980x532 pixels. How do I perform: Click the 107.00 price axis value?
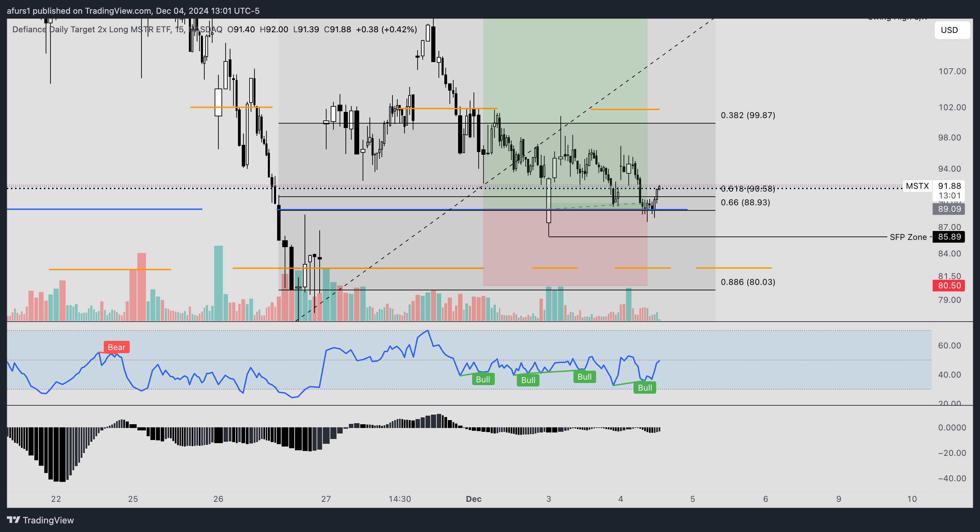pos(952,71)
